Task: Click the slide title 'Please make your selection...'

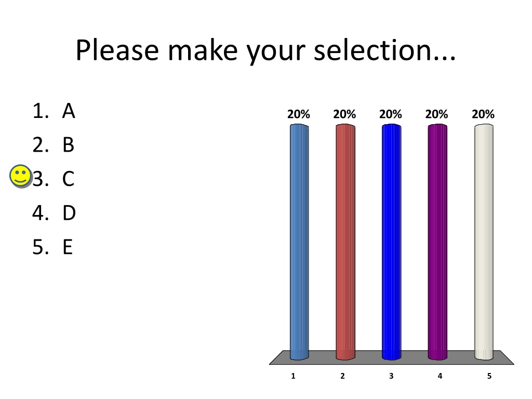Action: pos(265,50)
